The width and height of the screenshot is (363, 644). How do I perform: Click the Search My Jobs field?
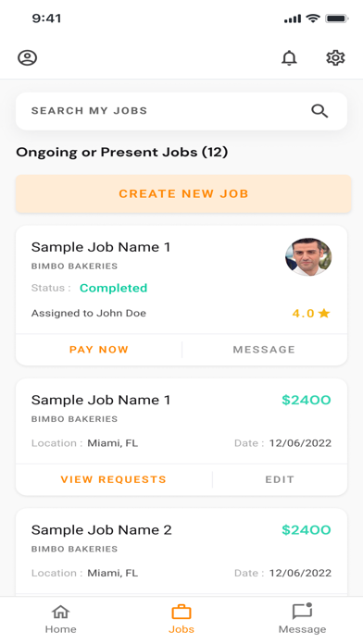coord(181,111)
